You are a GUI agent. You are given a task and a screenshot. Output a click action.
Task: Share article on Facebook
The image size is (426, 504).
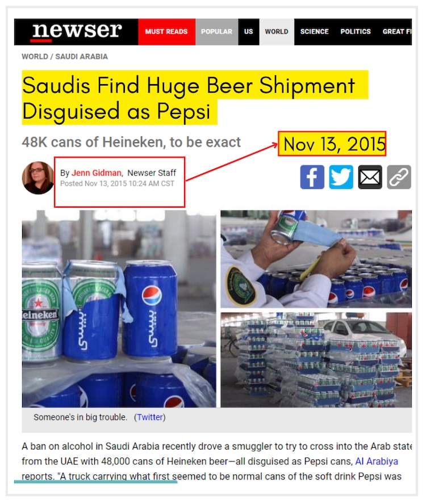tap(312, 177)
